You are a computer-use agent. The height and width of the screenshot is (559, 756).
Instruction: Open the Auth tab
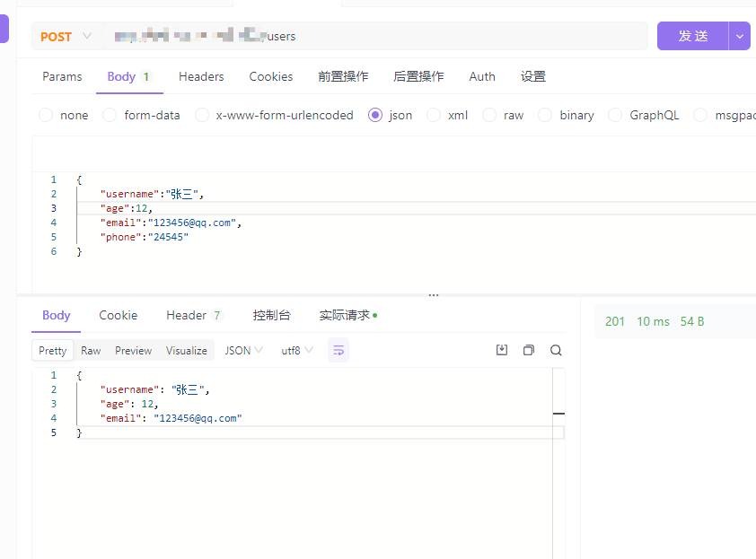point(482,76)
